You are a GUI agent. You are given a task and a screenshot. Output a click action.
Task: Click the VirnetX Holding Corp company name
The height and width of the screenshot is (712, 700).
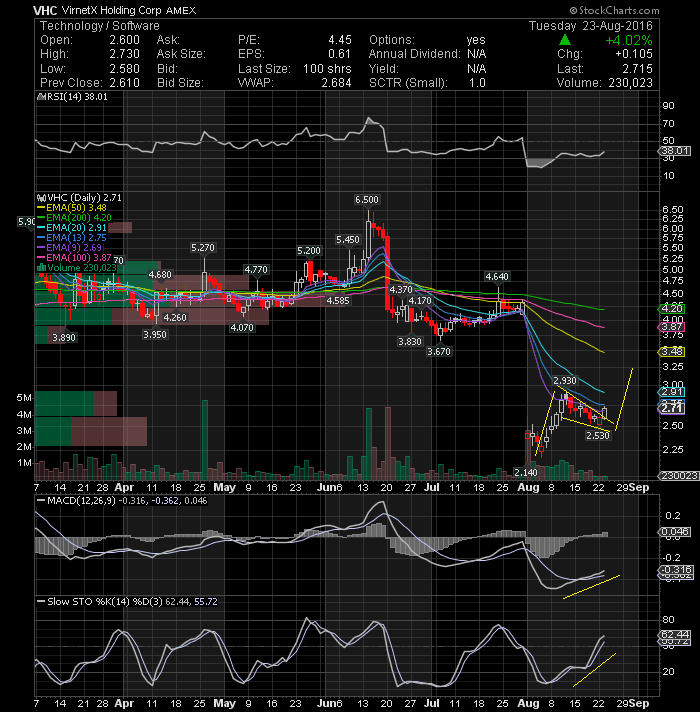(x=112, y=10)
